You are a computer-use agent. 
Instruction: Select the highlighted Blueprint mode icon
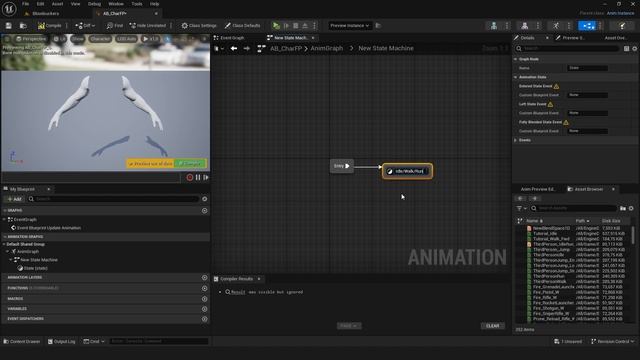pos(587,26)
